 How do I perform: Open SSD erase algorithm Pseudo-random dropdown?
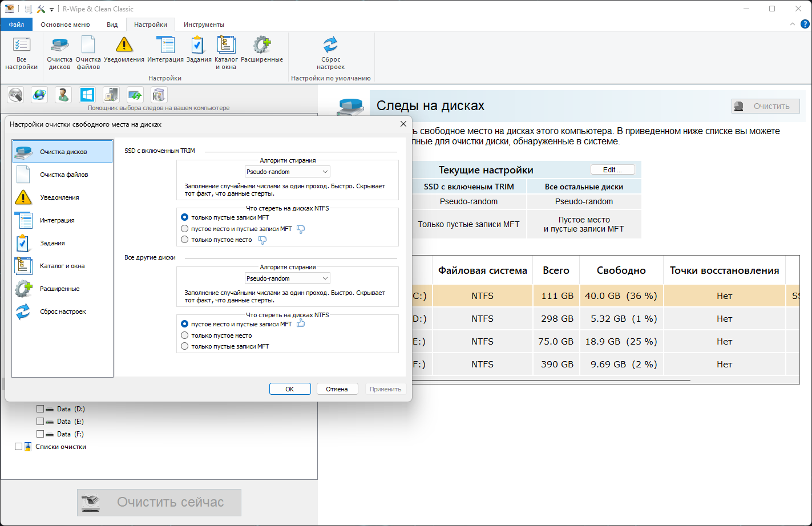(287, 172)
